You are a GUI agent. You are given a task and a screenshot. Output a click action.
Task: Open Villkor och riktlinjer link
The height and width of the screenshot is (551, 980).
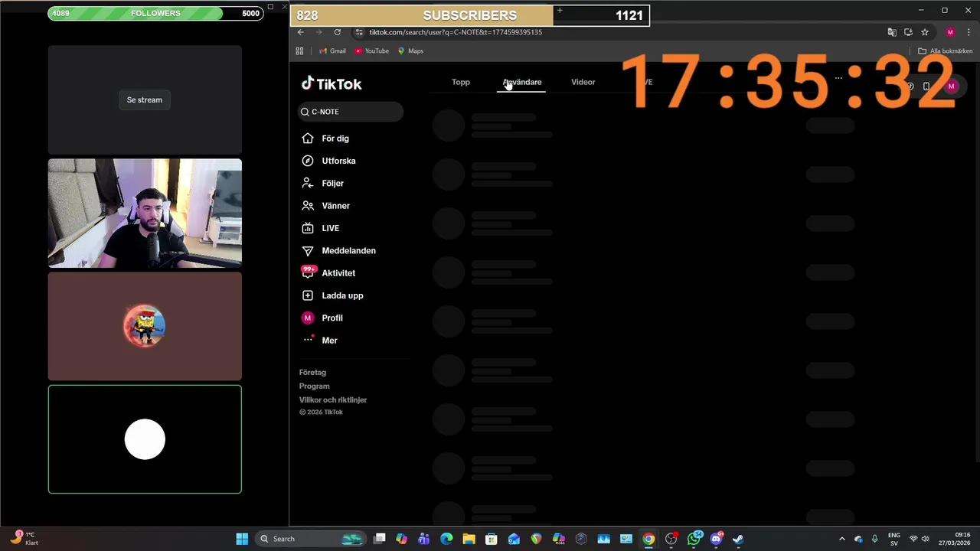pos(333,399)
